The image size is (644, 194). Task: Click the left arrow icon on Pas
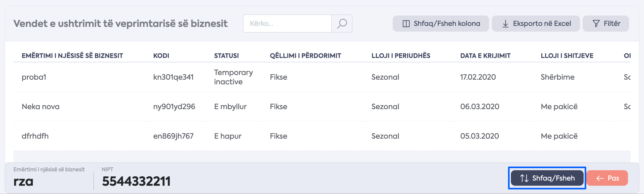(x=600, y=178)
